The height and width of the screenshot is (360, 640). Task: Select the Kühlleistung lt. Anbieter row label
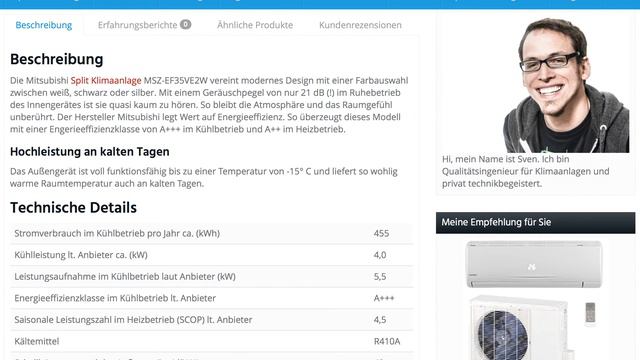(x=81, y=255)
